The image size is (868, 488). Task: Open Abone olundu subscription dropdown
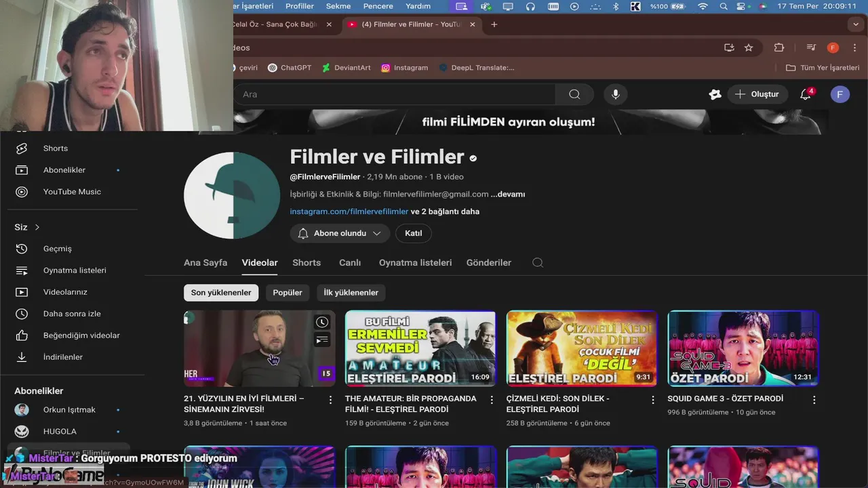(x=340, y=233)
